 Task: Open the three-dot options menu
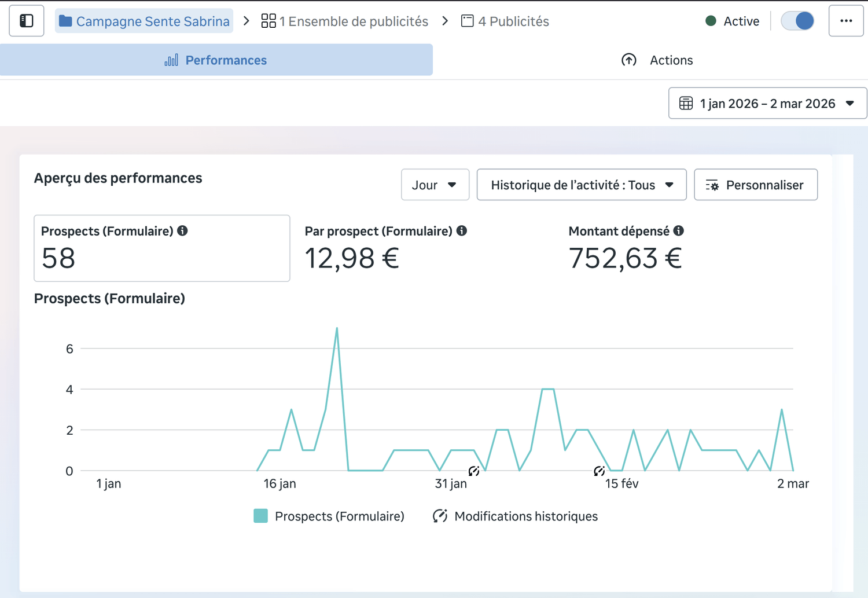845,20
